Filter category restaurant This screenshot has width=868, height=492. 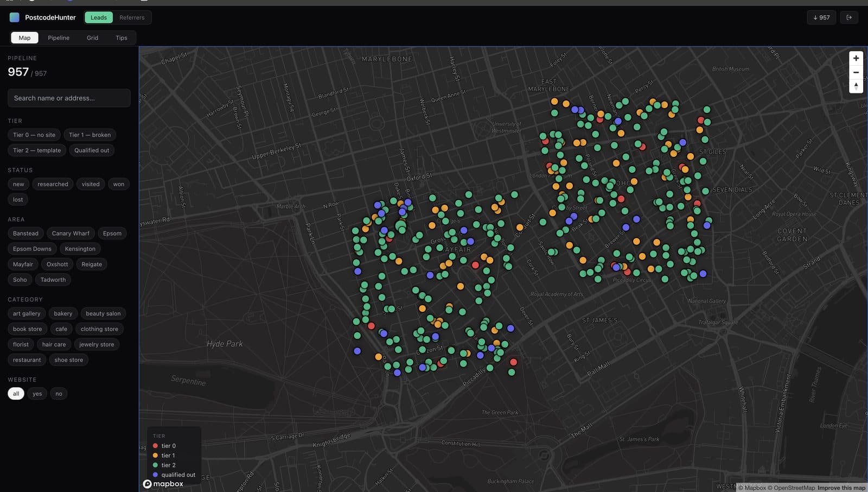point(27,360)
